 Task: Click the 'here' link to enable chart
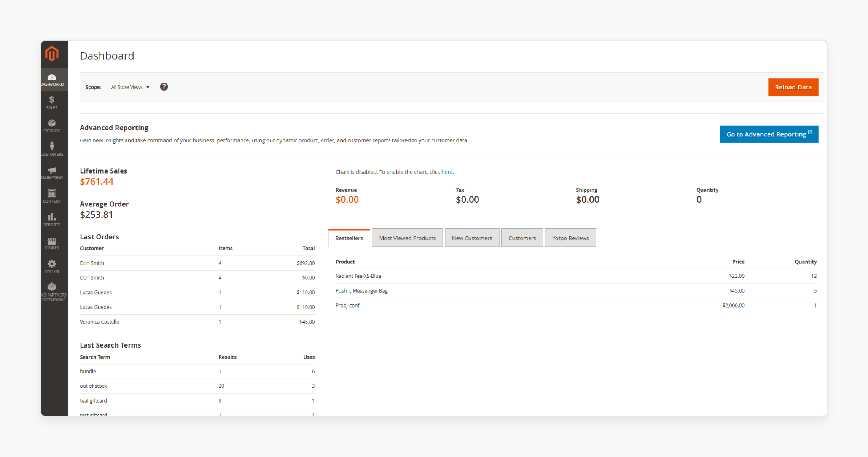pos(447,172)
